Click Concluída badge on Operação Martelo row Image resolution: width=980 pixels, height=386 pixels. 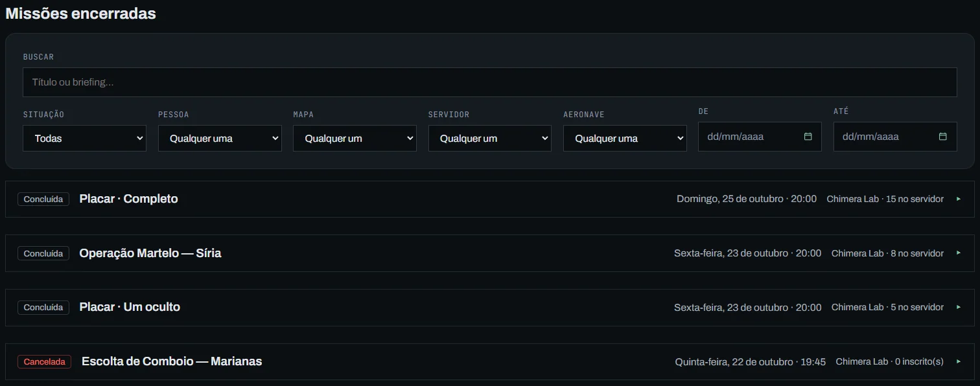coord(43,253)
